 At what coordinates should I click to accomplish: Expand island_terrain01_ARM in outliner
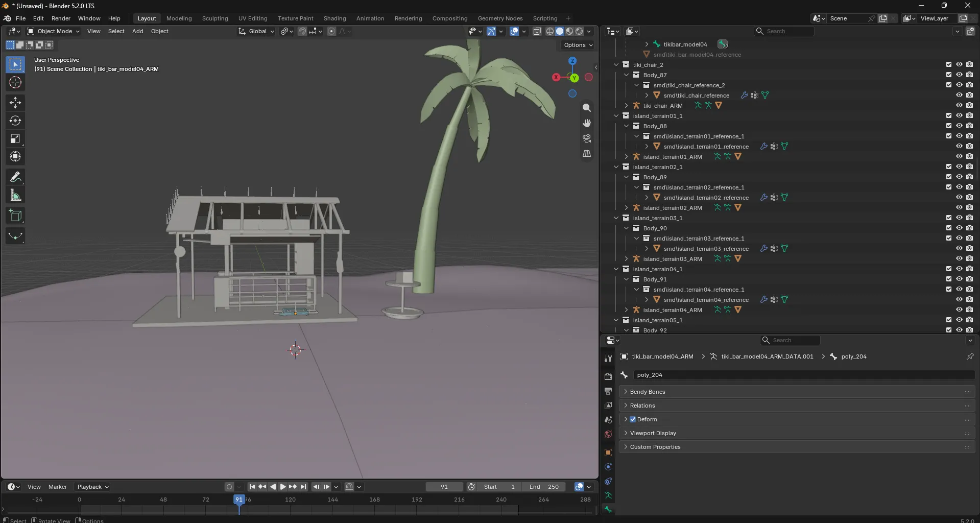[x=626, y=157]
